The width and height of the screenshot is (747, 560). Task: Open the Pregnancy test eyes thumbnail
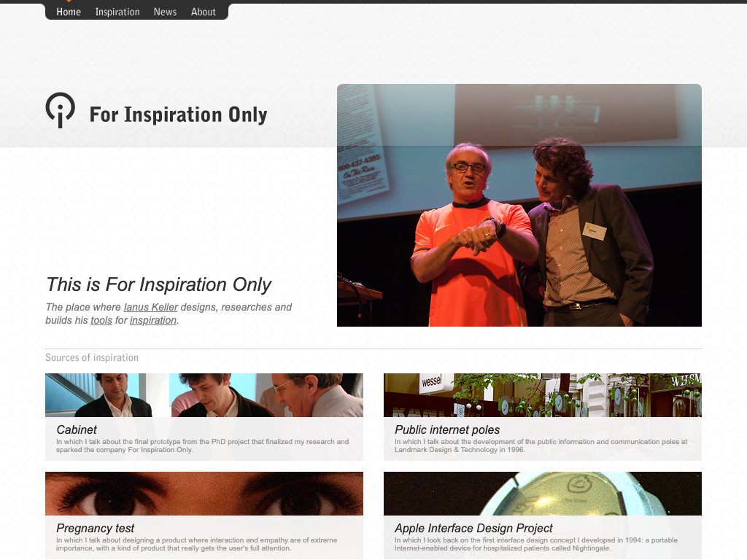coord(204,493)
